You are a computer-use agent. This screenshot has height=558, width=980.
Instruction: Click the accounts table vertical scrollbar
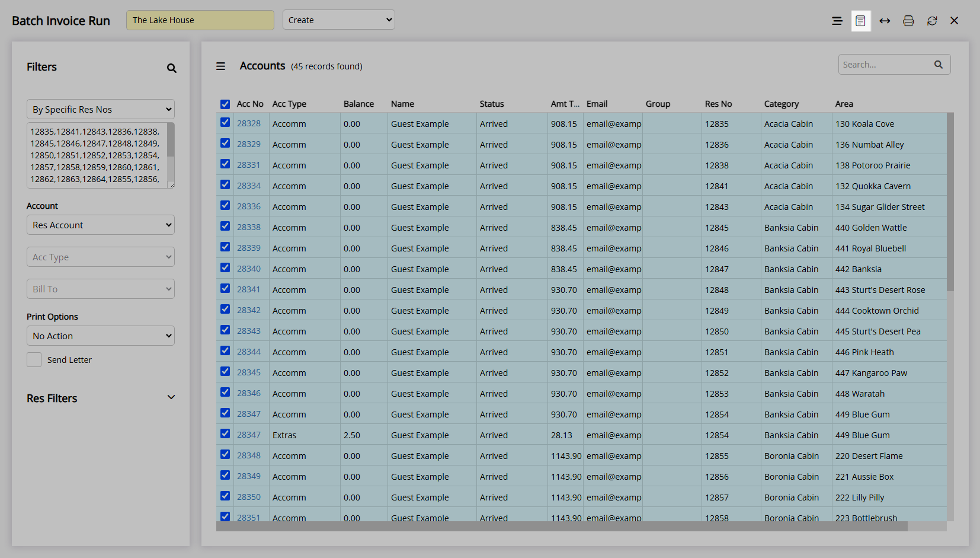coord(950,202)
